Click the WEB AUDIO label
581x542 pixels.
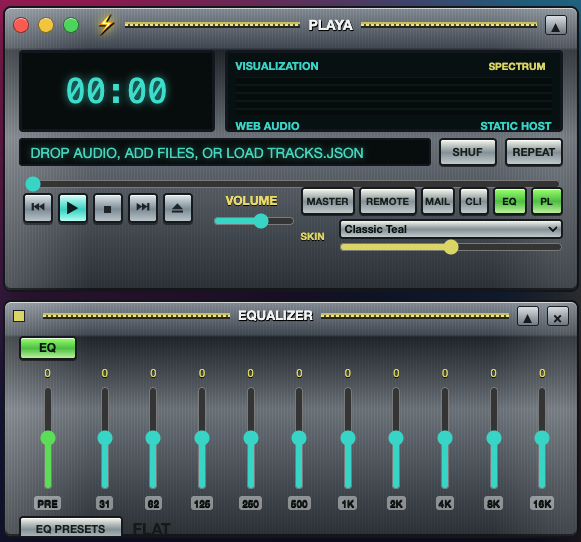(267, 126)
